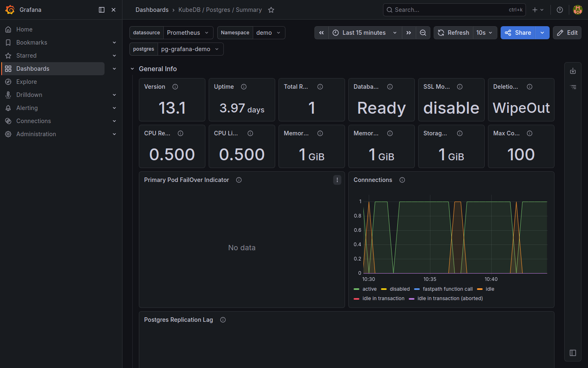
Task: Click the Dashboards breadcrumb link
Action: coord(152,10)
